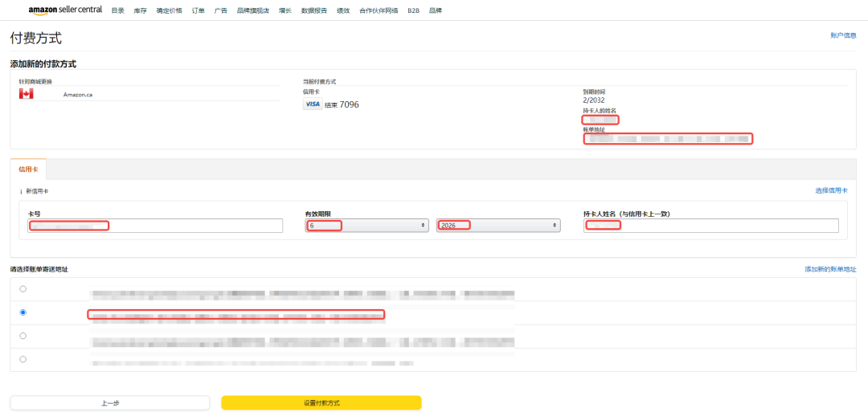Viewport: 868px width, 420px height.
Task: Open the 订单 menu
Action: (198, 10)
